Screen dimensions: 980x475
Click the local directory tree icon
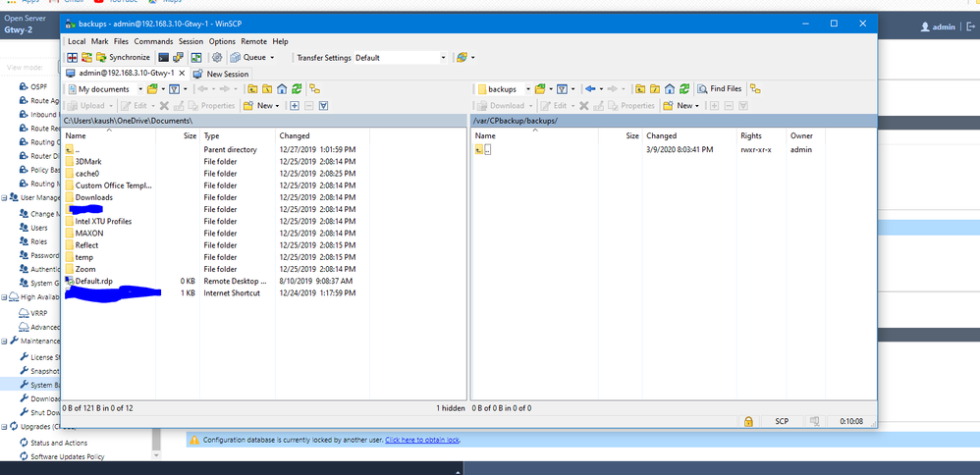click(315, 88)
